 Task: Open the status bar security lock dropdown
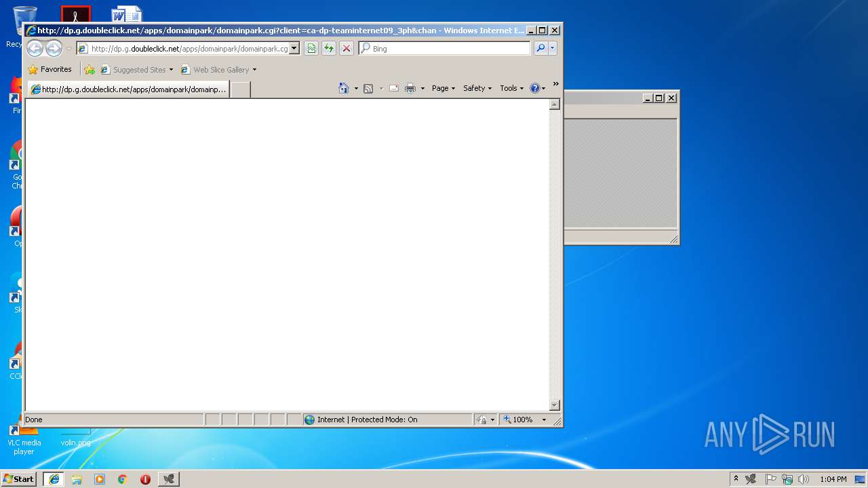(486, 420)
